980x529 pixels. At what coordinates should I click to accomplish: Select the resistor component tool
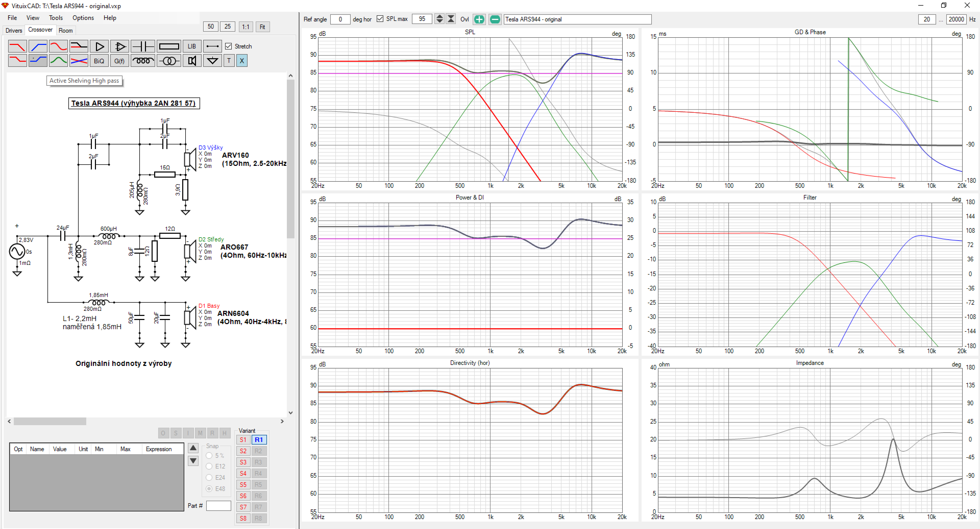pyautogui.click(x=169, y=46)
